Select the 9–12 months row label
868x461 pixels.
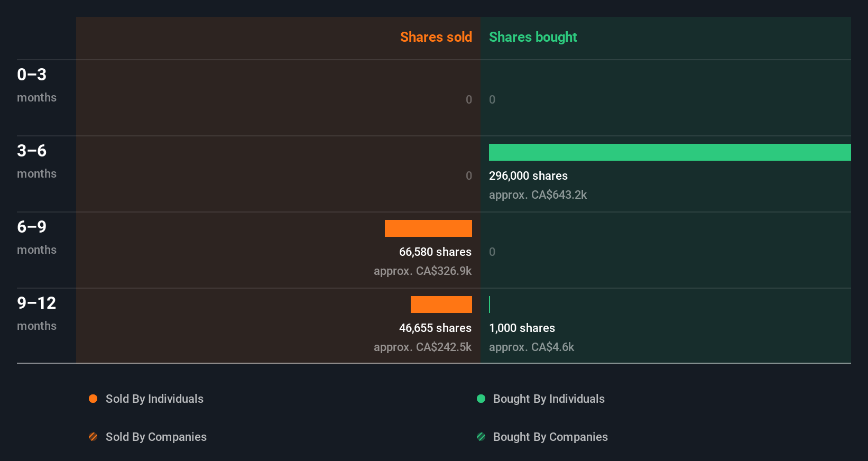36,313
